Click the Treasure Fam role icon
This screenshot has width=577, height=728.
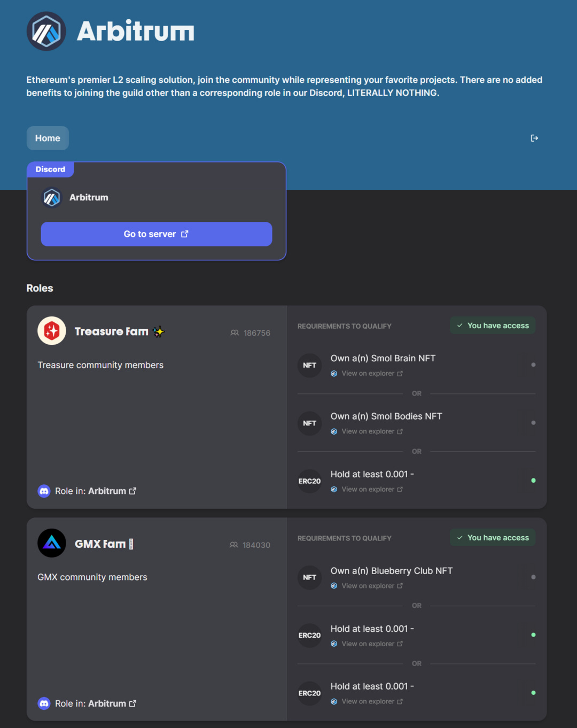point(52,331)
